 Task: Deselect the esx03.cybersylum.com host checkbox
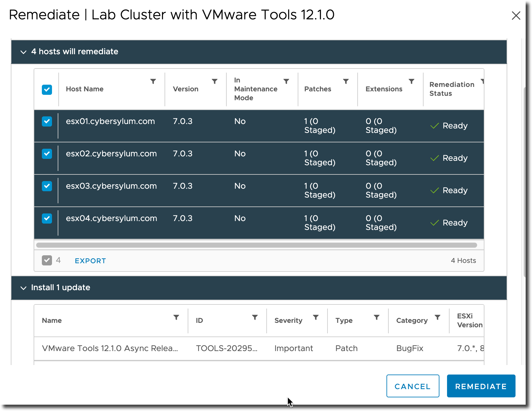point(47,186)
